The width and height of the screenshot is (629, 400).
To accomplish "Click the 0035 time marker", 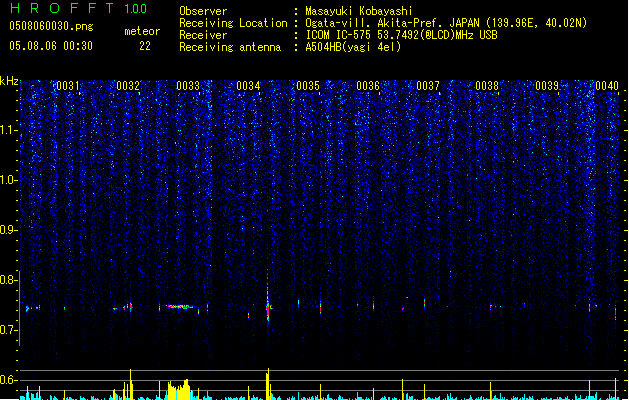I will click(x=308, y=86).
